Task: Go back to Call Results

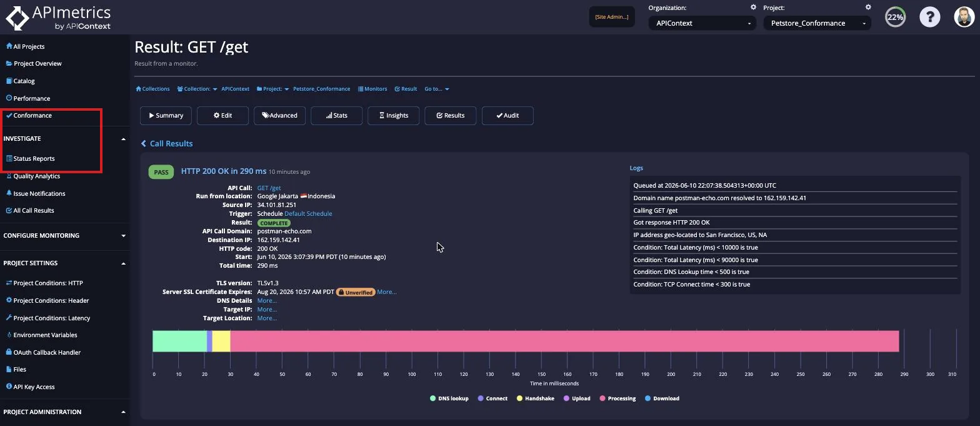Action: (166, 143)
